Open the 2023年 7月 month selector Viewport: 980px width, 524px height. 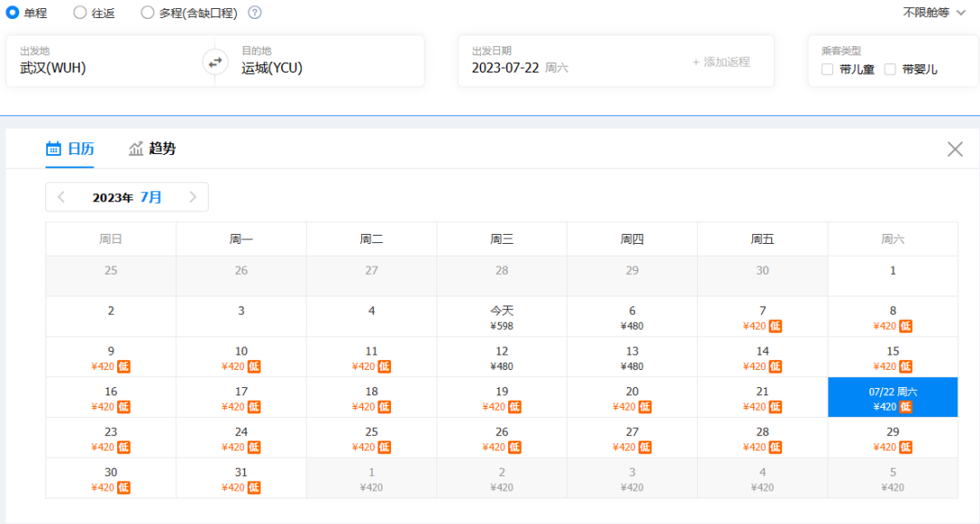coord(127,197)
